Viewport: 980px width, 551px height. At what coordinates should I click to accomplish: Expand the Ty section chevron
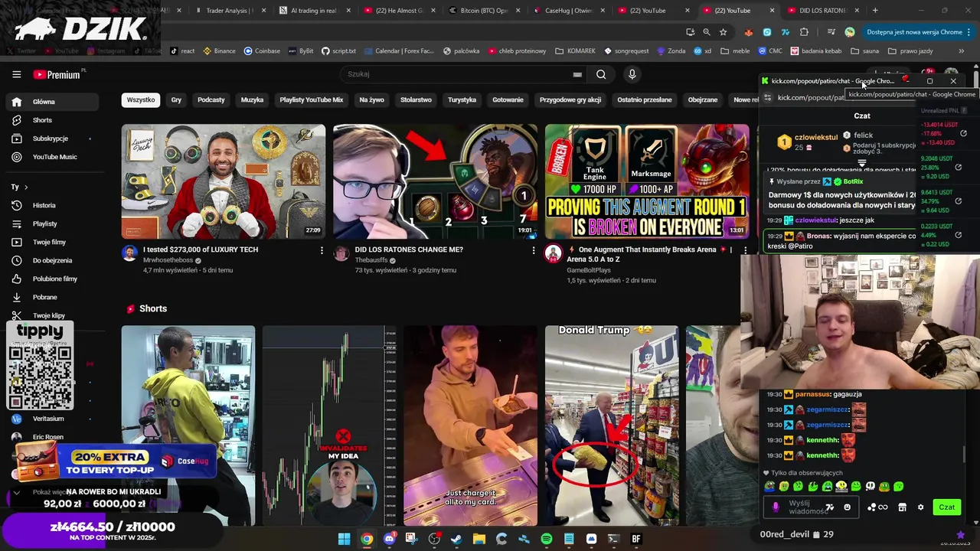click(x=25, y=187)
